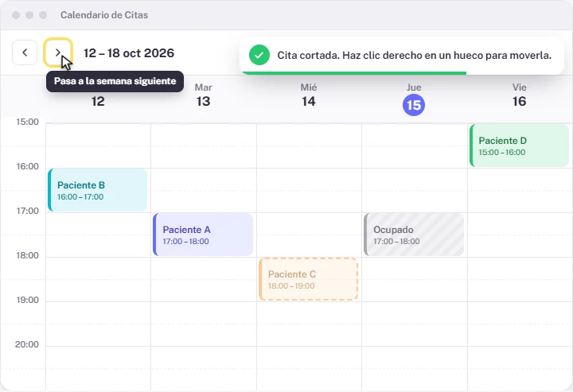Select Mar 13 day header
Screen dimensions: 573x392
203,95
